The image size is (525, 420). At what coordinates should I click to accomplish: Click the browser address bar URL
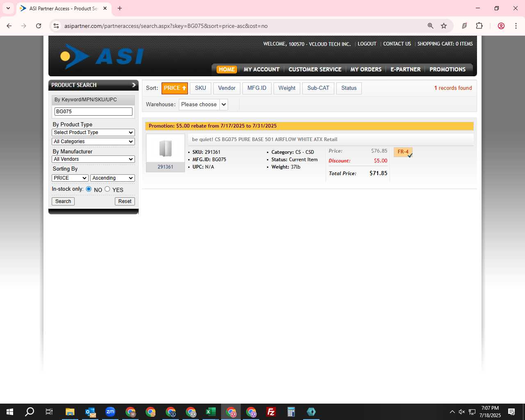pyautogui.click(x=166, y=26)
